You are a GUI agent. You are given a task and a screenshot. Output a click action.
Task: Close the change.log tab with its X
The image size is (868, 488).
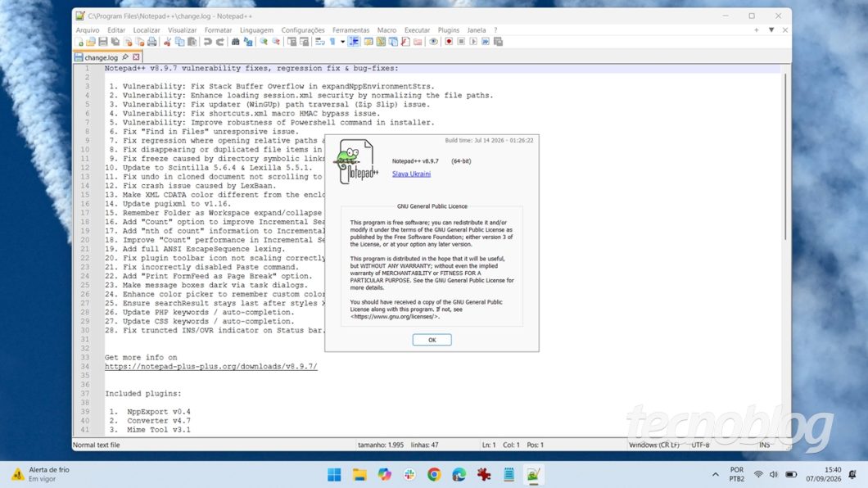point(136,57)
